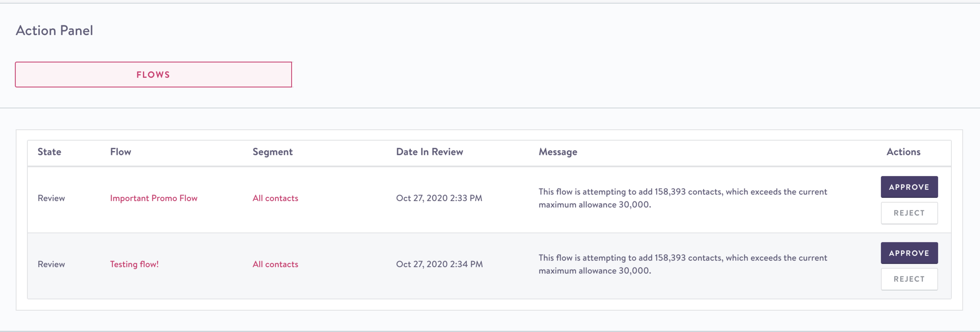The height and width of the screenshot is (332, 980).
Task: Click the allowance message in Testing flow! row
Action: (x=683, y=264)
